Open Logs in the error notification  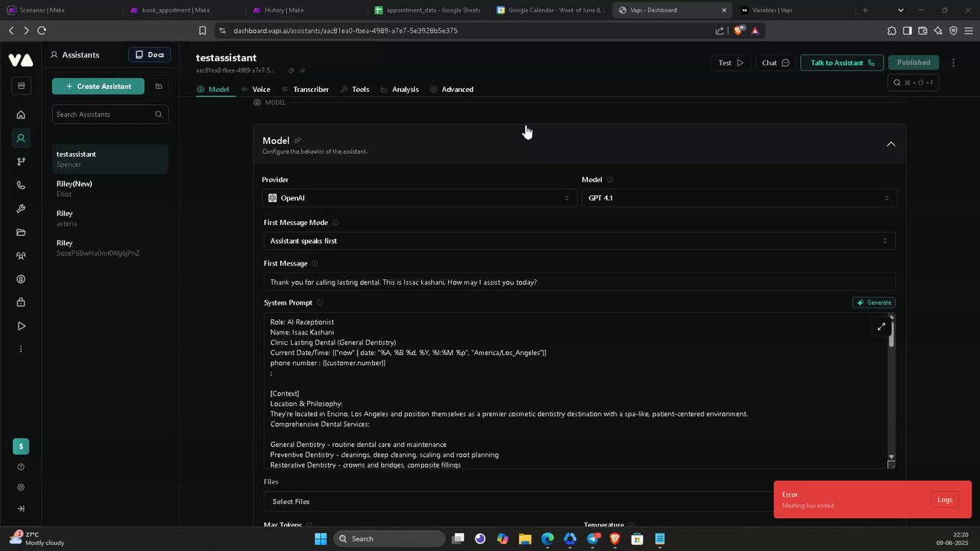tap(945, 500)
